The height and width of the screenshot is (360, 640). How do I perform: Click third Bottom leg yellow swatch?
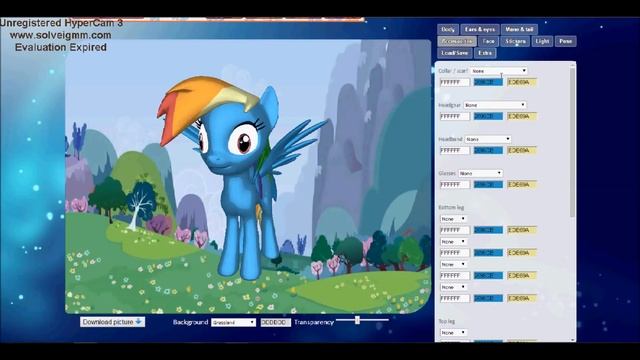click(x=522, y=276)
